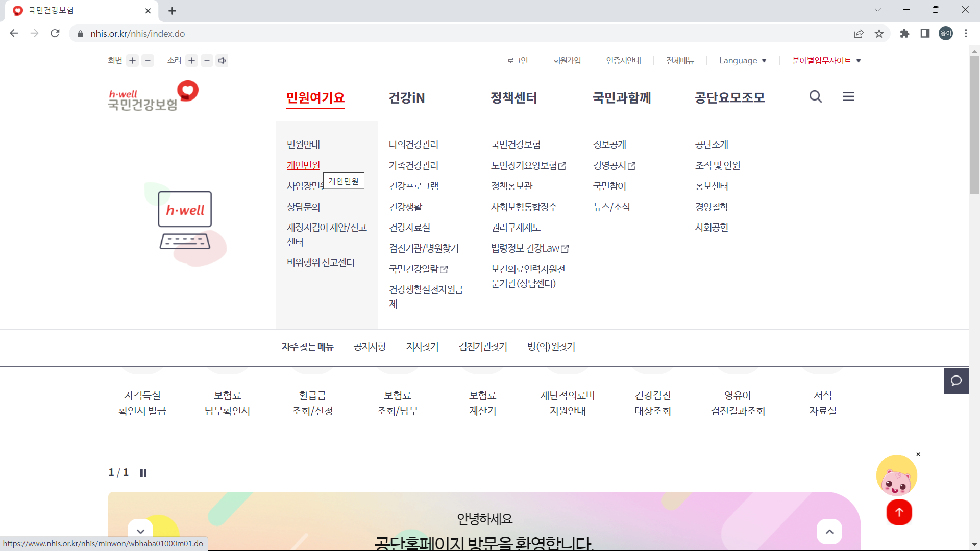
Task: Click the h-well 국민건강보험 logo
Action: [152, 96]
